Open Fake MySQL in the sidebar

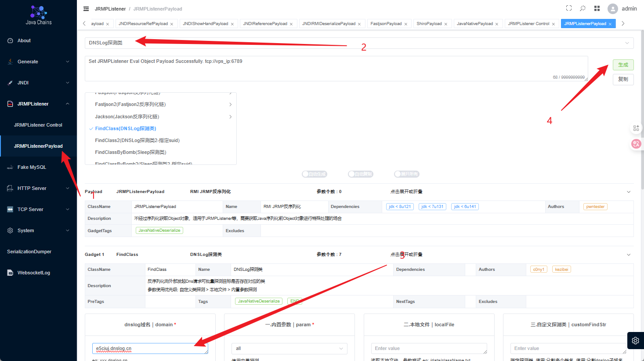click(x=32, y=167)
